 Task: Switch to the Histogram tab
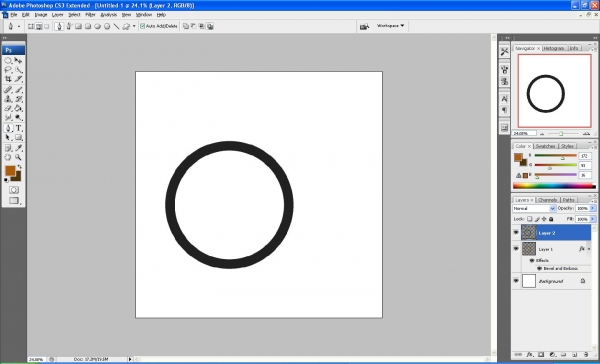pyautogui.click(x=554, y=48)
